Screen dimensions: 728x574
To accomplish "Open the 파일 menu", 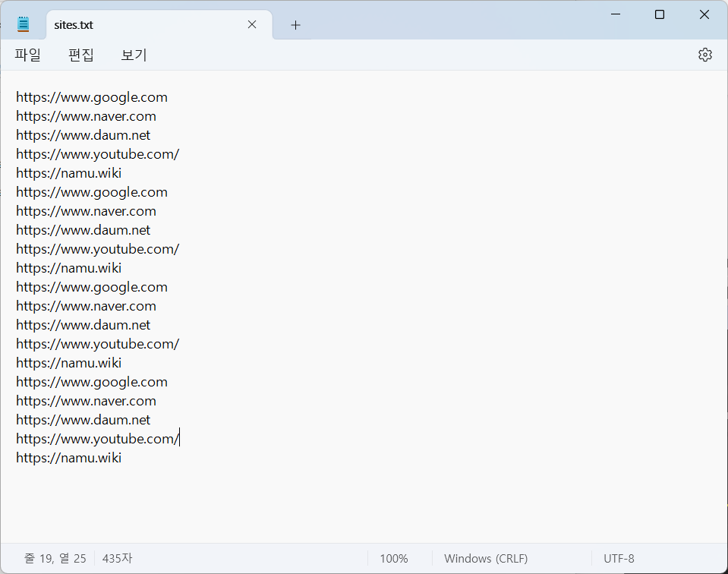I will (x=28, y=55).
